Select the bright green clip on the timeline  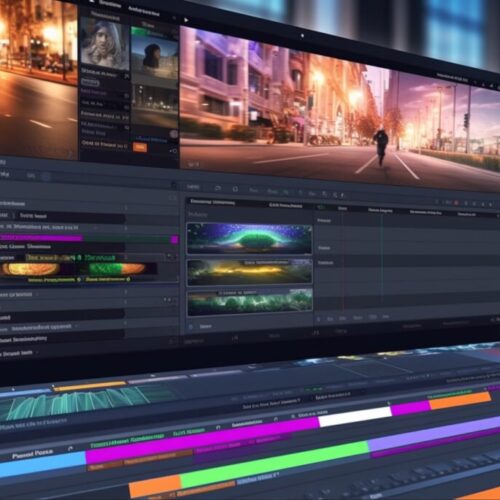pos(275,465)
